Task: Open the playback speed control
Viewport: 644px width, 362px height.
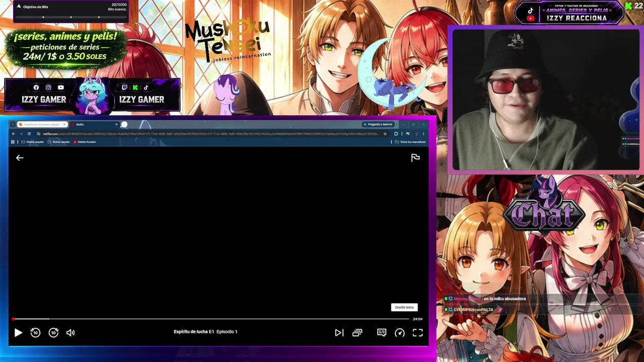Action: click(399, 332)
